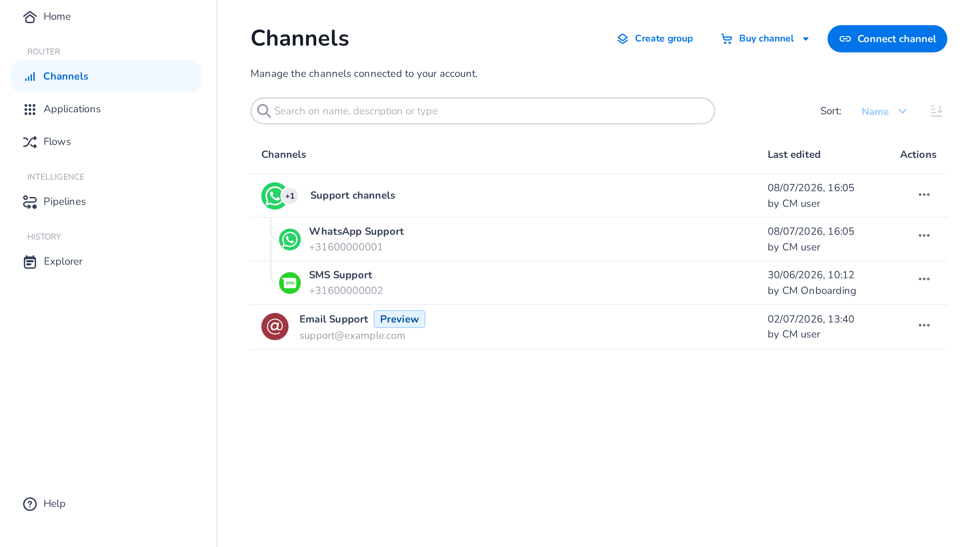Screen dimensions: 980x547
Task: Click the Support channels WhatsApp group icon
Action: click(274, 196)
